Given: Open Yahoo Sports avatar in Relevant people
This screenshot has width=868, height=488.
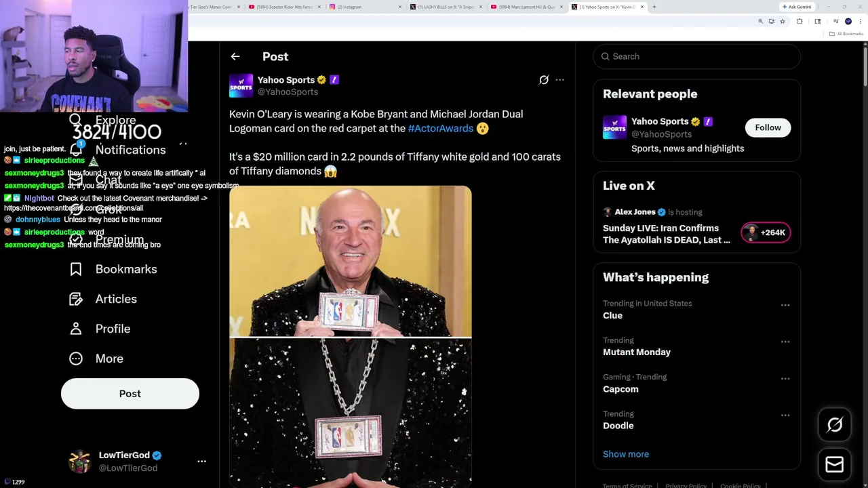Looking at the screenshot, I should click(x=614, y=127).
